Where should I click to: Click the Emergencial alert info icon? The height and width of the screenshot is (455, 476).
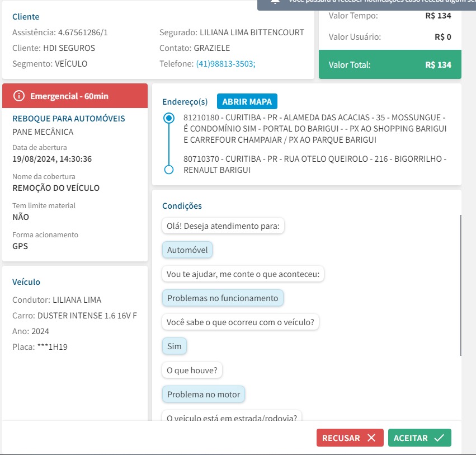tap(19, 96)
